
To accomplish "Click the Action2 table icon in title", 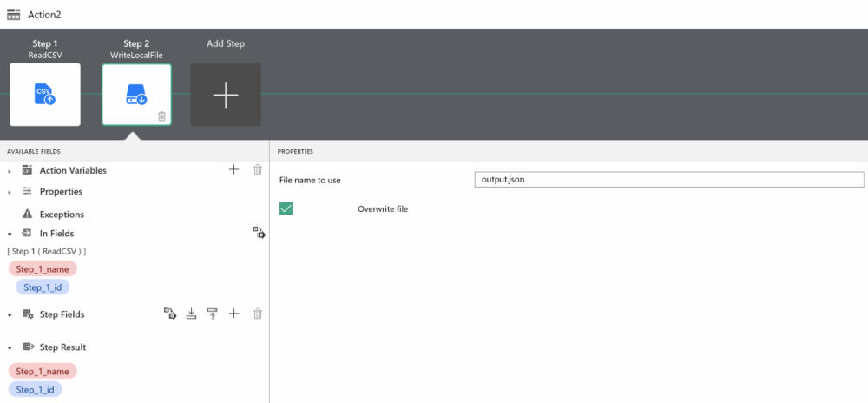I will coord(13,14).
